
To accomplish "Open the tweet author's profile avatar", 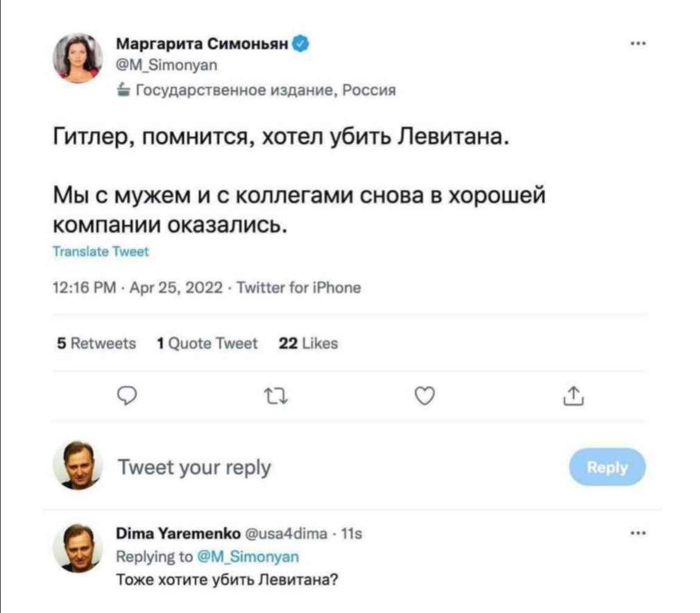I will (x=78, y=58).
